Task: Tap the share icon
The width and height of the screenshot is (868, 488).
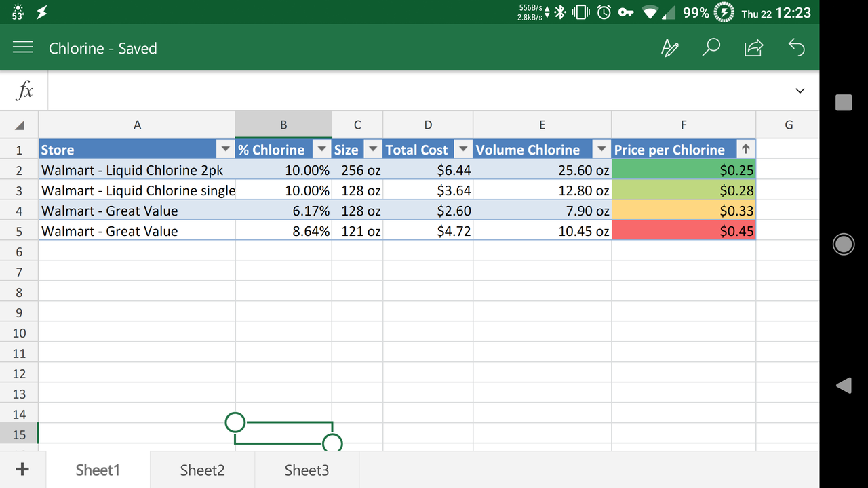Action: [753, 47]
